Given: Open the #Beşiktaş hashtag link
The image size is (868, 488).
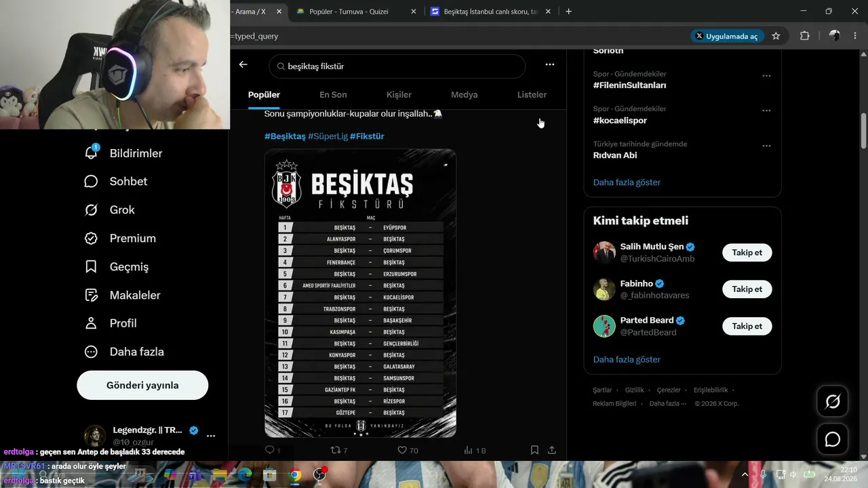Looking at the screenshot, I should point(285,136).
